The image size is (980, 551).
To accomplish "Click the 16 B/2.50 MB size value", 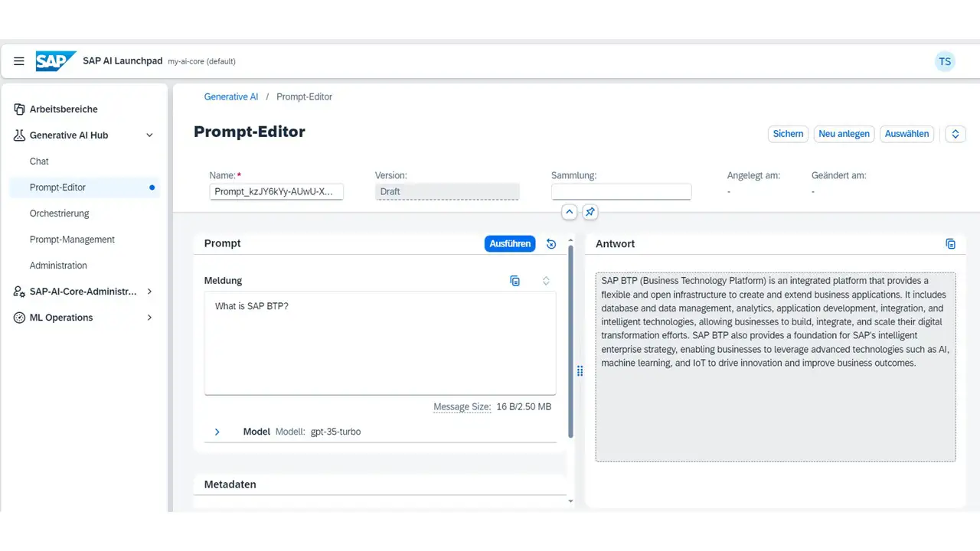I will [524, 407].
